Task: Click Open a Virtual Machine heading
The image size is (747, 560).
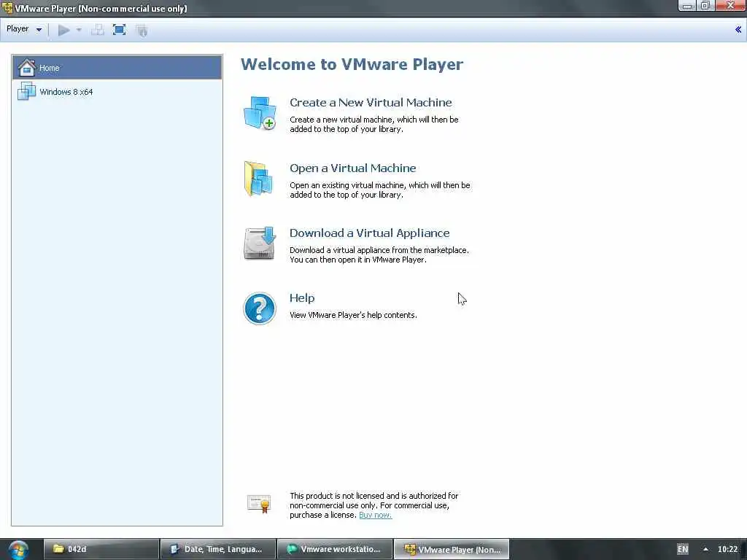Action: tap(352, 168)
